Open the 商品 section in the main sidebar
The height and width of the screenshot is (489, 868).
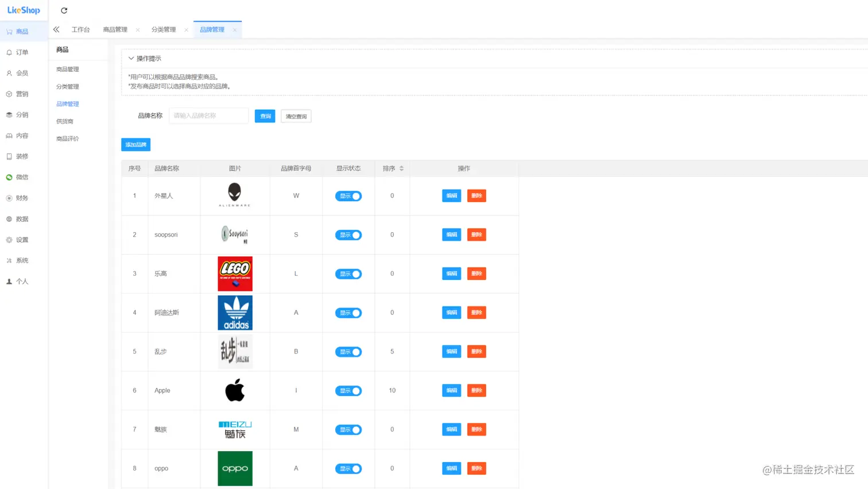click(24, 32)
